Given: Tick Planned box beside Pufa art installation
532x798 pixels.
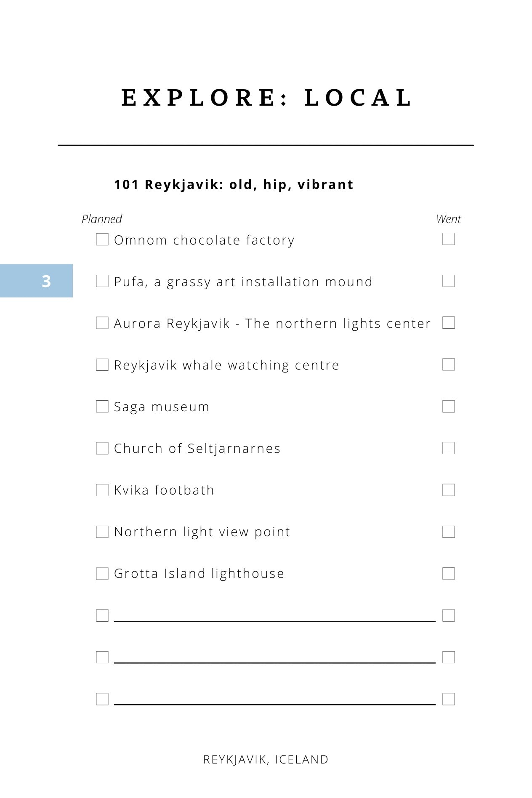Looking at the screenshot, I should pyautogui.click(x=102, y=281).
